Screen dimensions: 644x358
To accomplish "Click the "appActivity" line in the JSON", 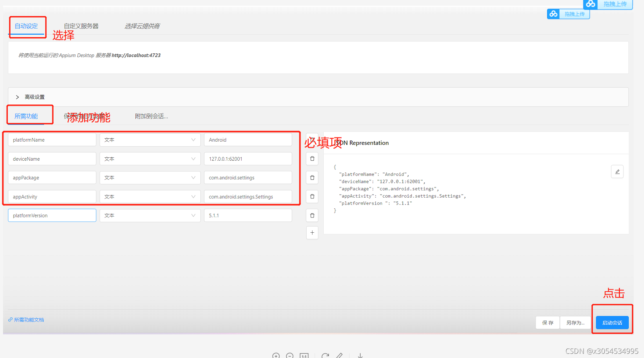I will tap(402, 196).
